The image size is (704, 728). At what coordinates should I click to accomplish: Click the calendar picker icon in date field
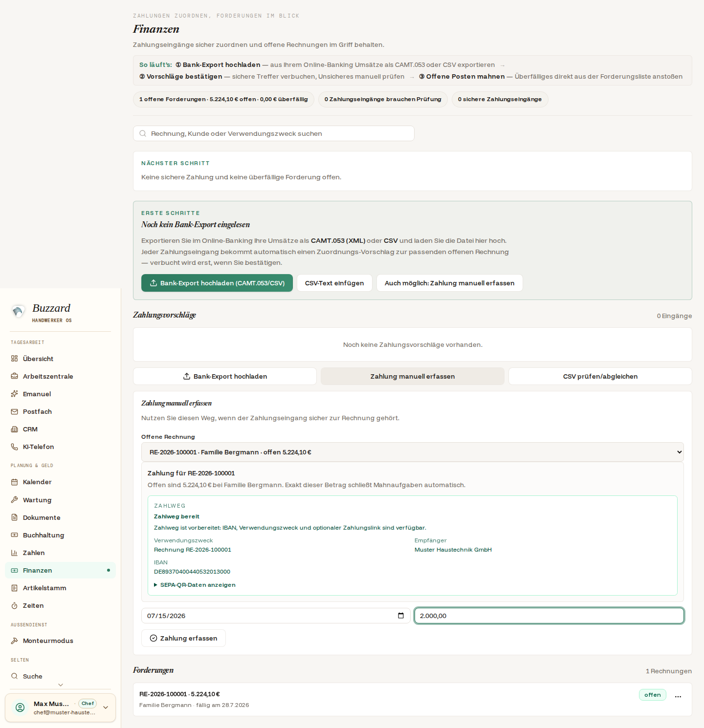[401, 616]
